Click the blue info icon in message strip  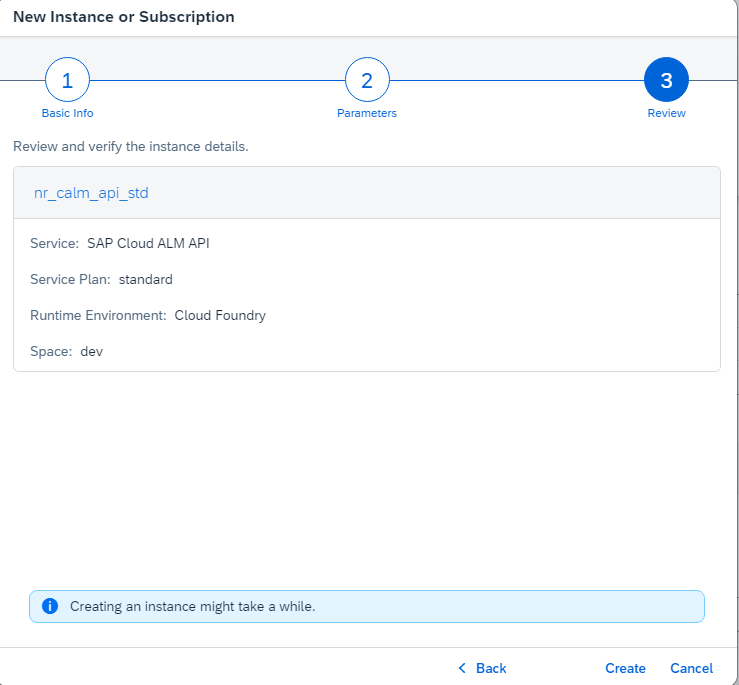click(49, 606)
